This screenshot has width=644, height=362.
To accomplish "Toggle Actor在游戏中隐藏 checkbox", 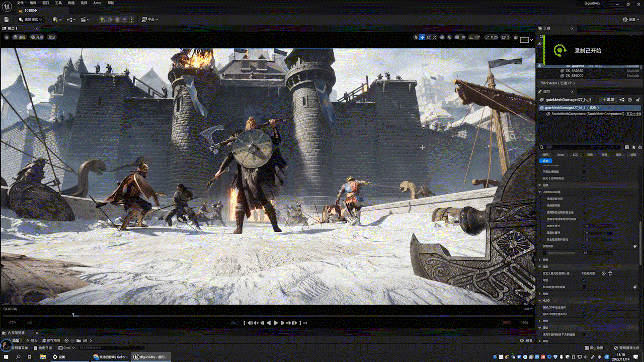I will pos(584,287).
